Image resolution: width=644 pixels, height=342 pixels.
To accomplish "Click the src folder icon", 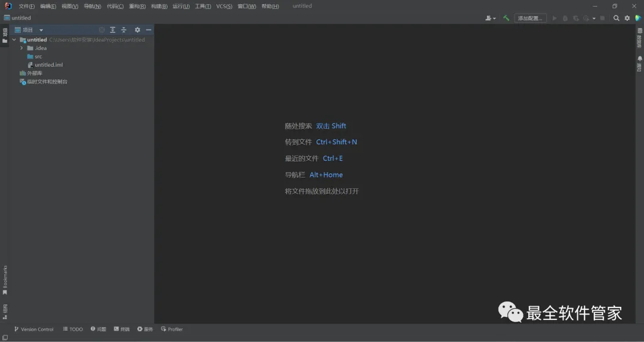I will (30, 57).
